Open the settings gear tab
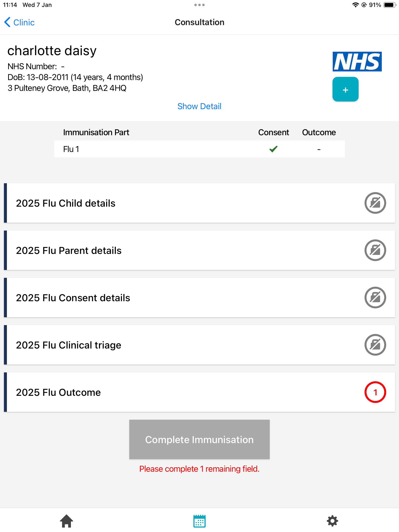Image resolution: width=399 pixels, height=532 pixels. (332, 521)
